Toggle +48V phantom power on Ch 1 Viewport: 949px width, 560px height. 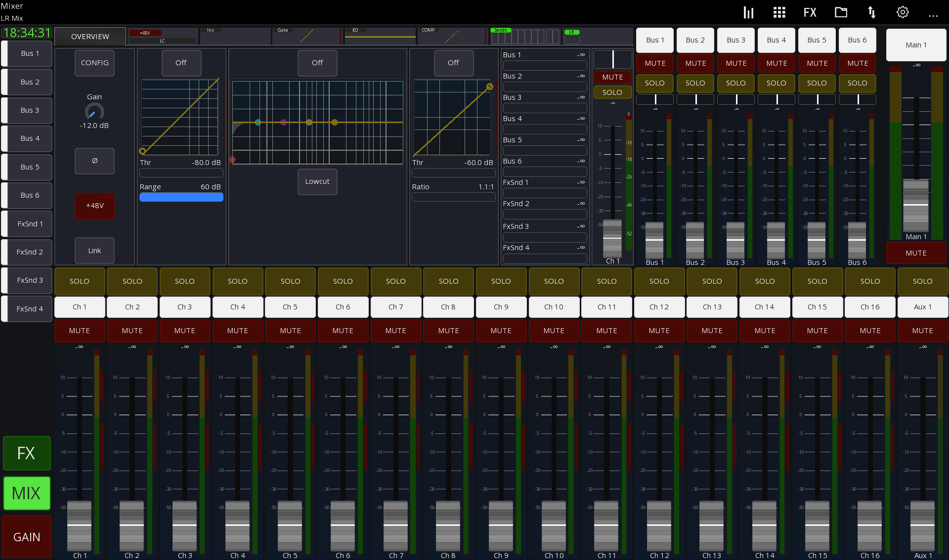(x=94, y=206)
